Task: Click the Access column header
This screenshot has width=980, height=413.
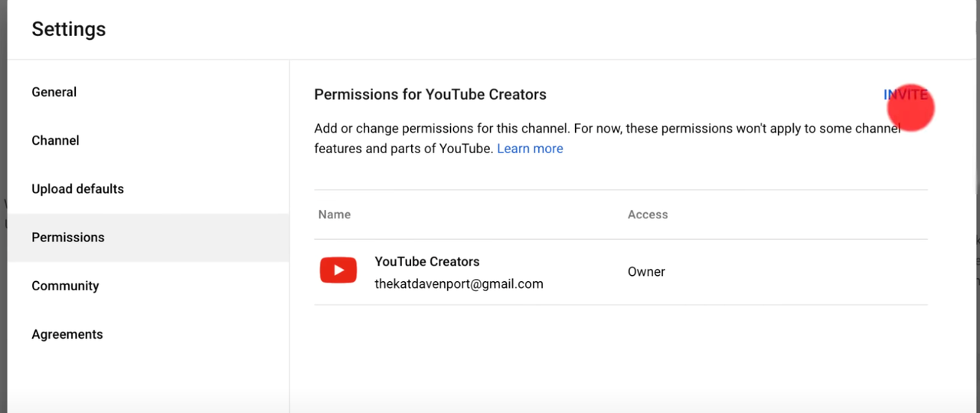Action: pos(648,215)
